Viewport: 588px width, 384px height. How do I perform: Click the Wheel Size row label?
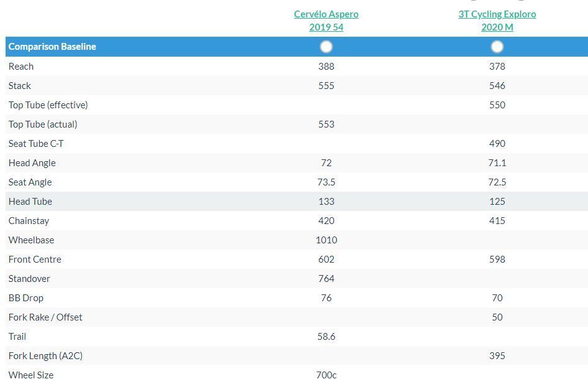[x=30, y=375]
